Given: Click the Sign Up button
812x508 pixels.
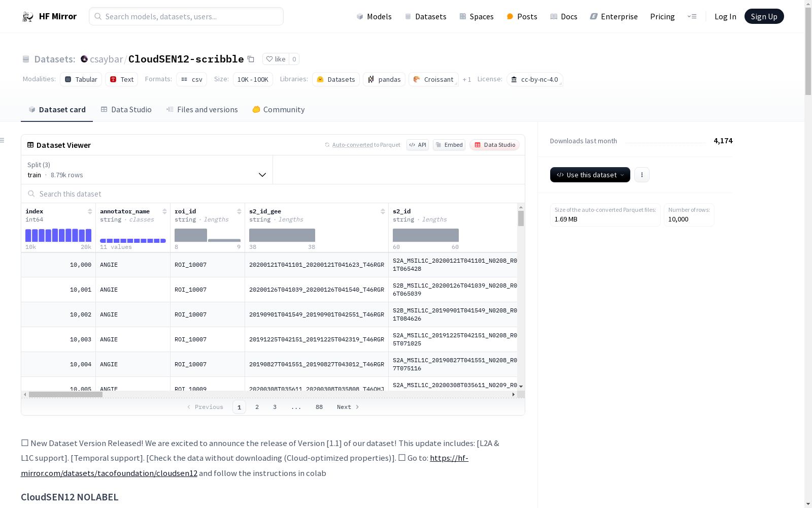Looking at the screenshot, I should [764, 16].
